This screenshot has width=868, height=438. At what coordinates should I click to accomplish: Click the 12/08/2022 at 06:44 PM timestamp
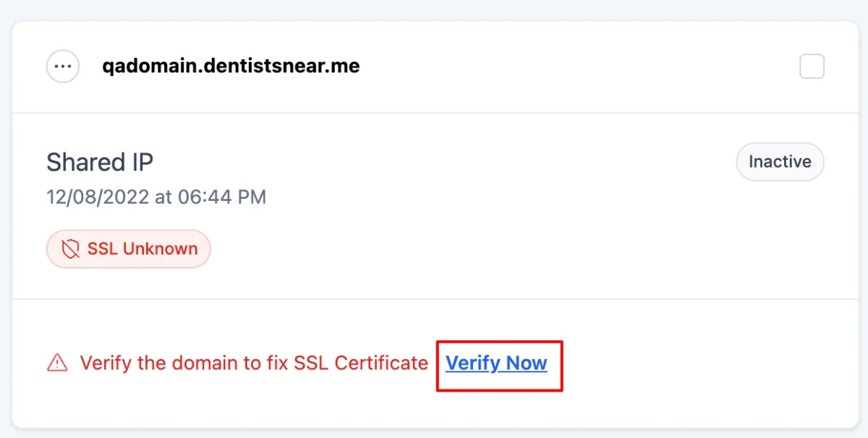point(156,197)
